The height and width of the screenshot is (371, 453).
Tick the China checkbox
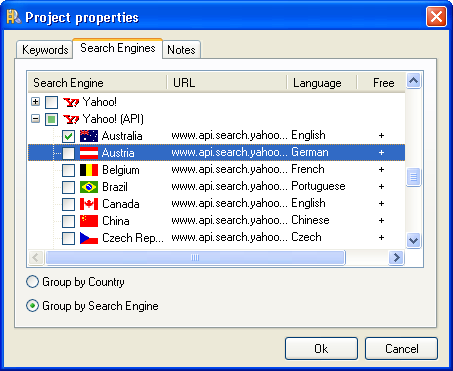(68, 221)
